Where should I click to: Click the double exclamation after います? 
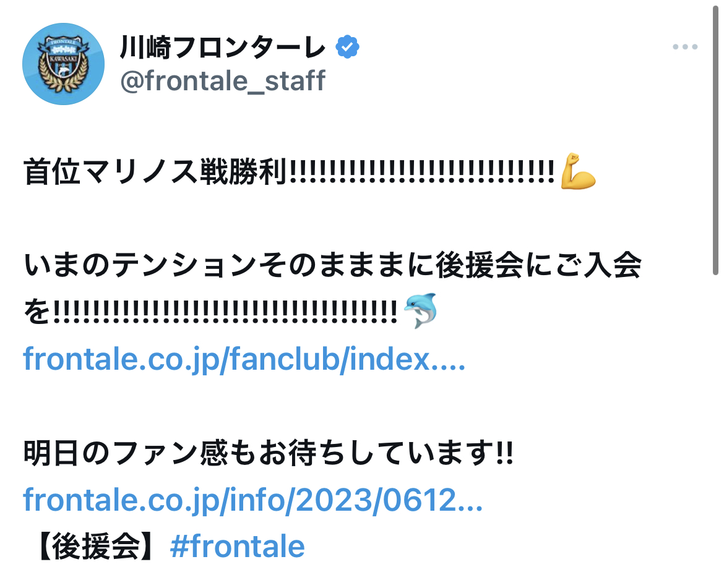point(505,453)
